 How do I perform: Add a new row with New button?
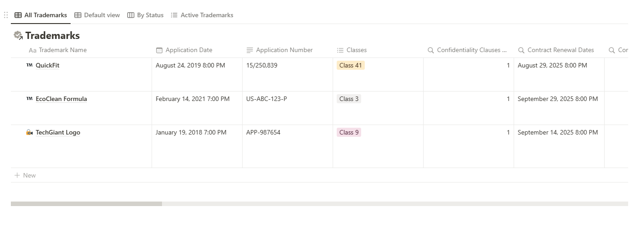point(25,175)
